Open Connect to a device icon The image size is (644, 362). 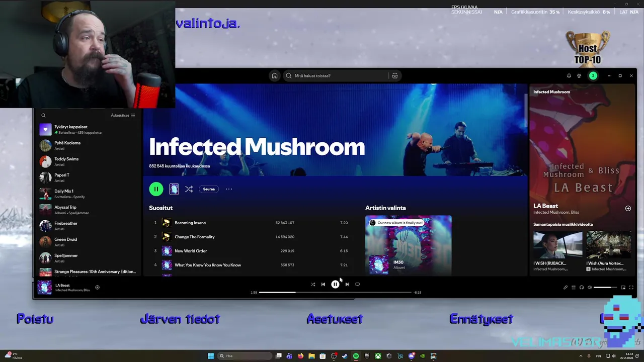(x=582, y=288)
